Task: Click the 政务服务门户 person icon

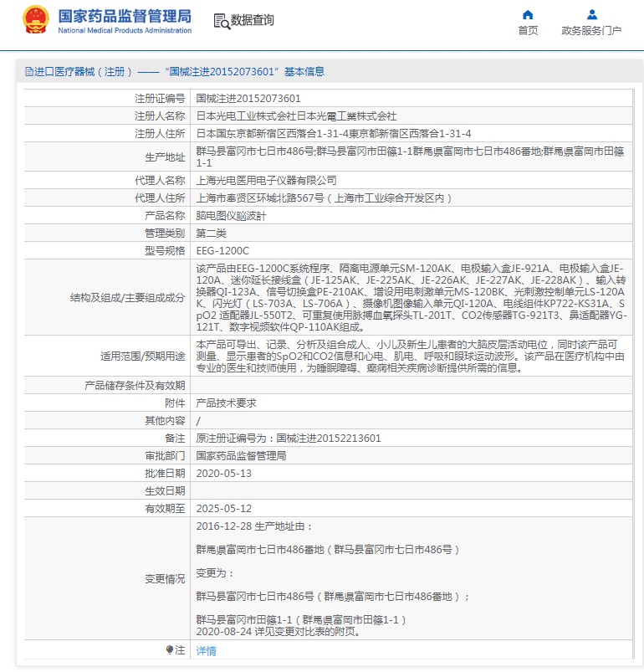Action: click(x=591, y=14)
